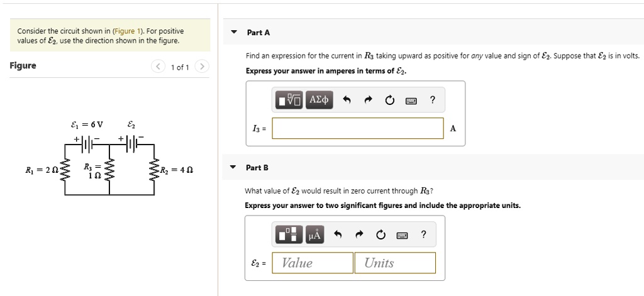This screenshot has width=644, height=296.
Task: Collapse the Part B section
Action: 233,167
